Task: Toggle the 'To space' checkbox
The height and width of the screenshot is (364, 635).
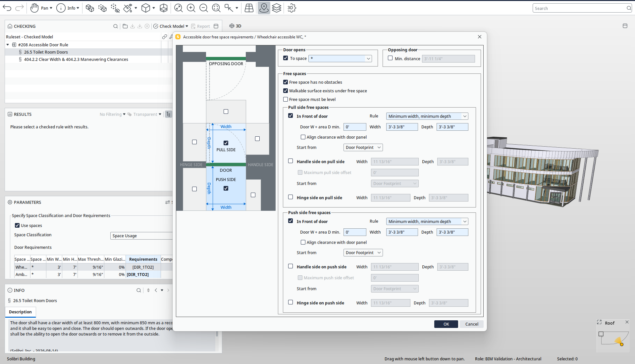Action: click(286, 58)
